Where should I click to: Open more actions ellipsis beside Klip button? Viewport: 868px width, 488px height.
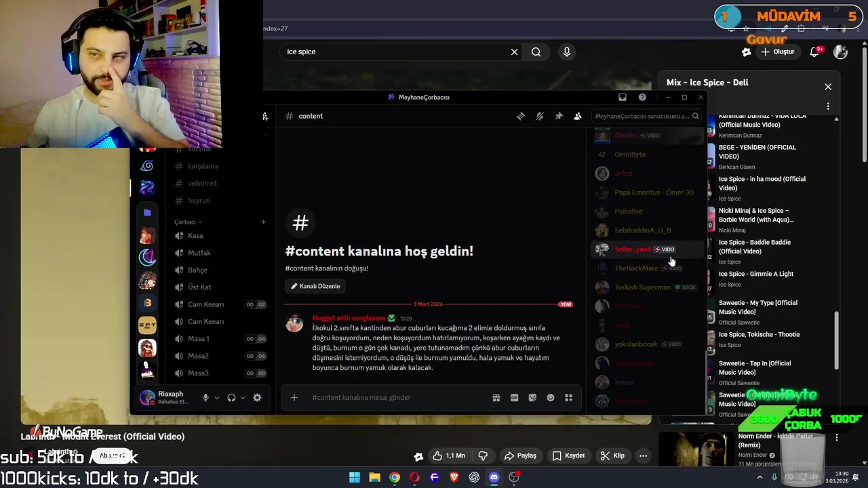pos(643,455)
